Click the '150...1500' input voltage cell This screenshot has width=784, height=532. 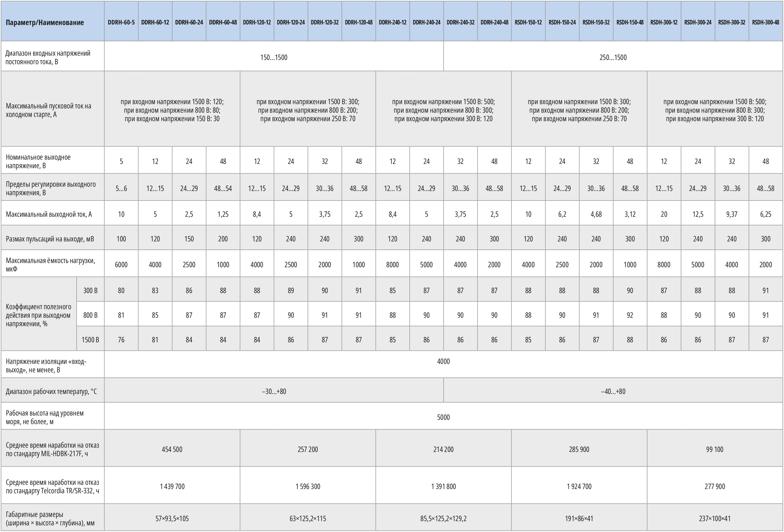point(274,56)
